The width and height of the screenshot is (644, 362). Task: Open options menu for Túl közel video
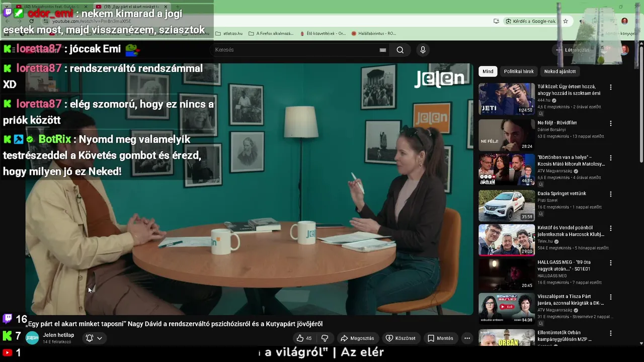coord(611,87)
